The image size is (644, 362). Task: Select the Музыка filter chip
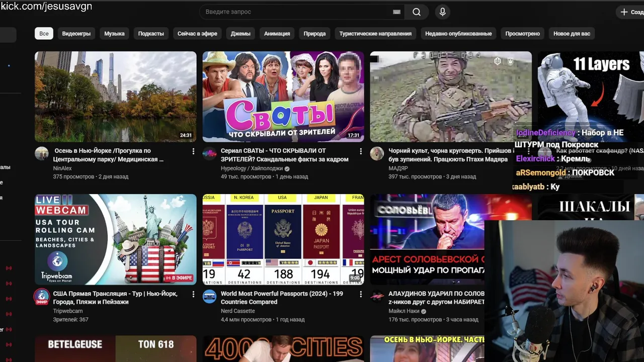coord(114,34)
